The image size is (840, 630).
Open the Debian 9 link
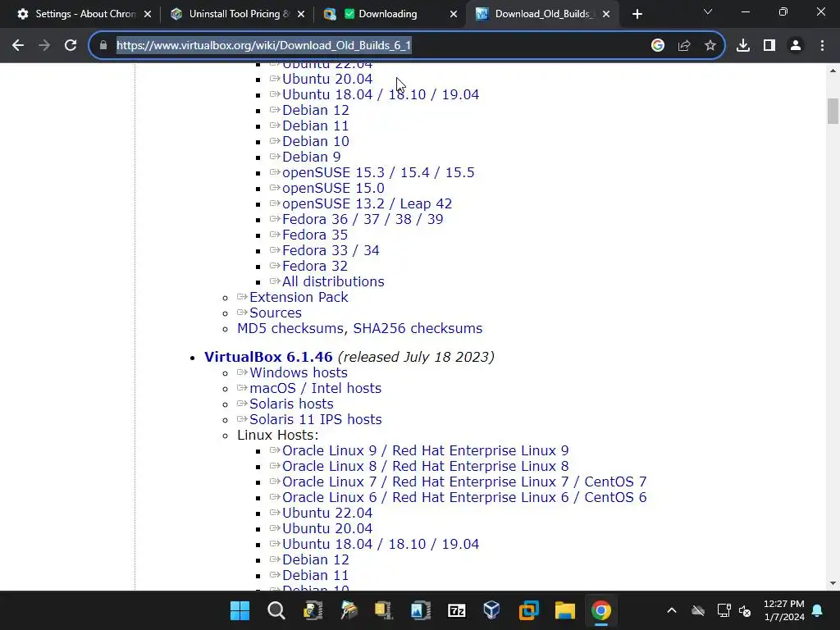point(311,157)
